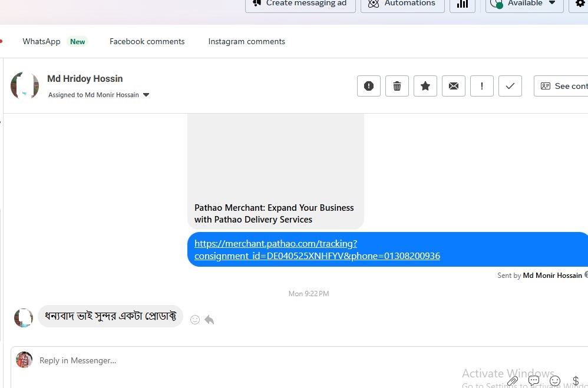Screen dimensions: 588x388
Task: Open emoji picker in reply box
Action: (554, 381)
